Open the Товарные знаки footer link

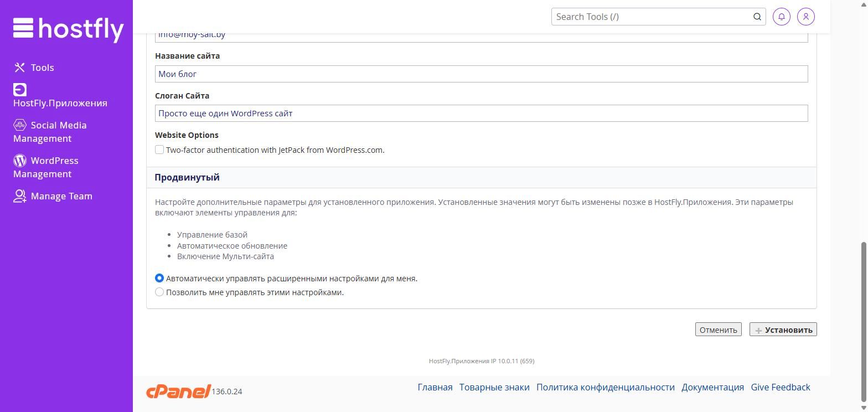494,387
